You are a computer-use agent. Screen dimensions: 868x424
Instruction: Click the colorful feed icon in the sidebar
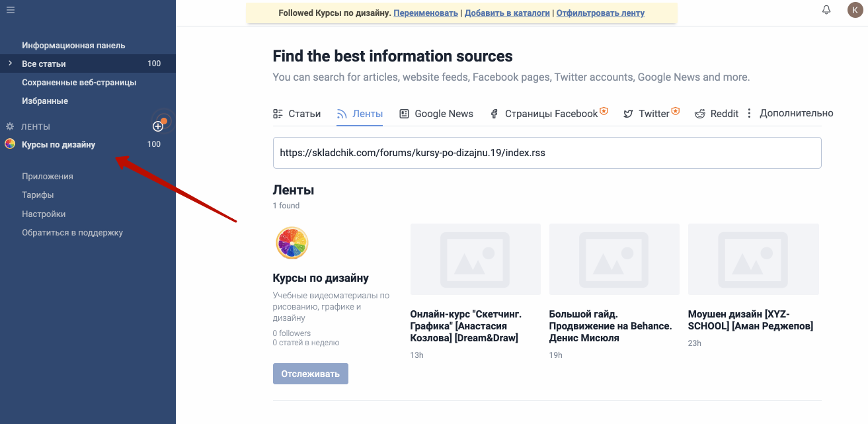[10, 144]
